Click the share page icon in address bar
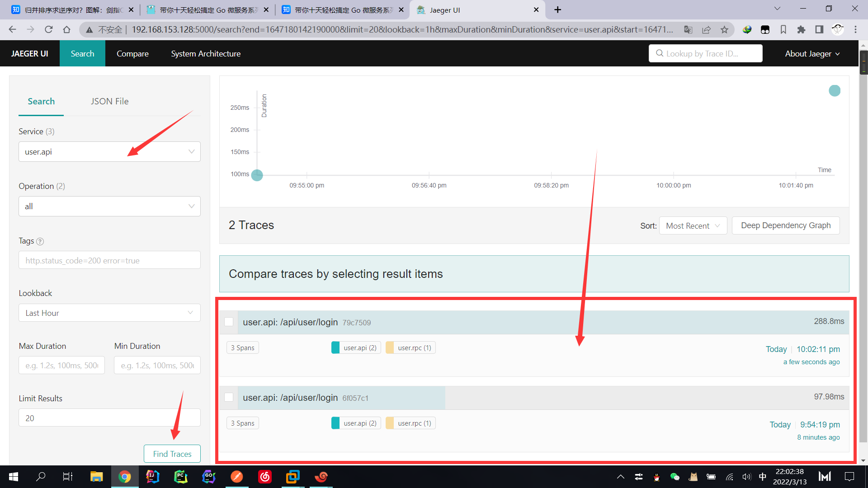The height and width of the screenshot is (488, 868). tap(706, 30)
